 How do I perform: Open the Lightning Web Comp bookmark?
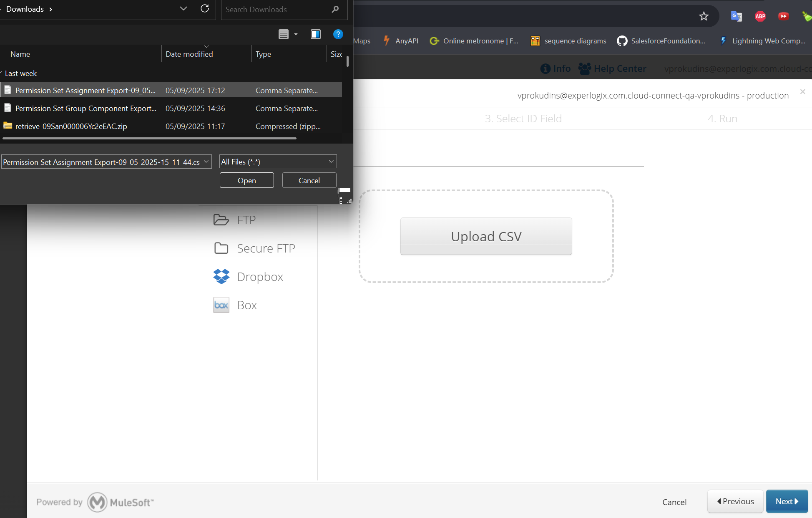[x=763, y=41]
